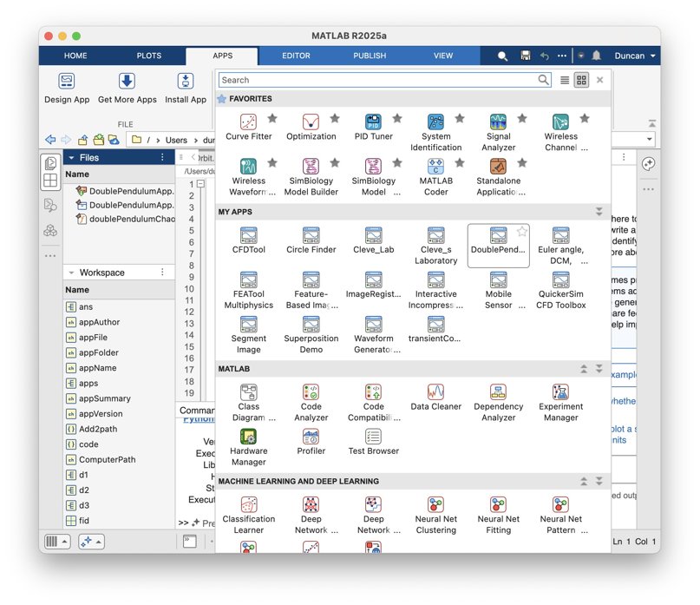Screen dimensions: 700x605
Task: Select doublePendulumChao file in Files
Action: point(125,219)
